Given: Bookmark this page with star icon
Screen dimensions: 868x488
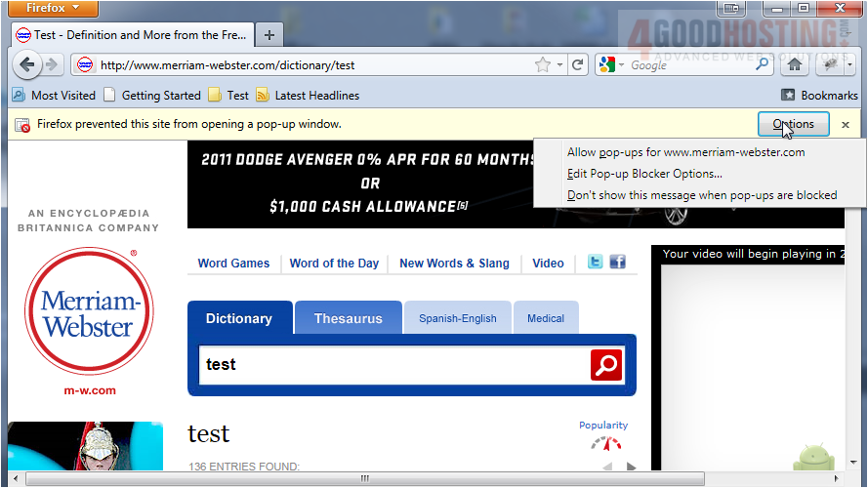Looking at the screenshot, I should pos(543,65).
